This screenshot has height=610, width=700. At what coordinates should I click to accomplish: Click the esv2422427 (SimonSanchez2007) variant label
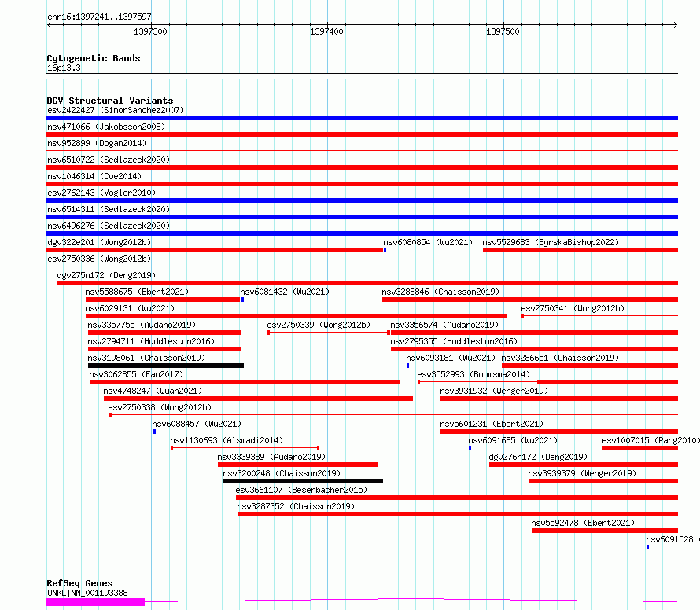coord(116,110)
